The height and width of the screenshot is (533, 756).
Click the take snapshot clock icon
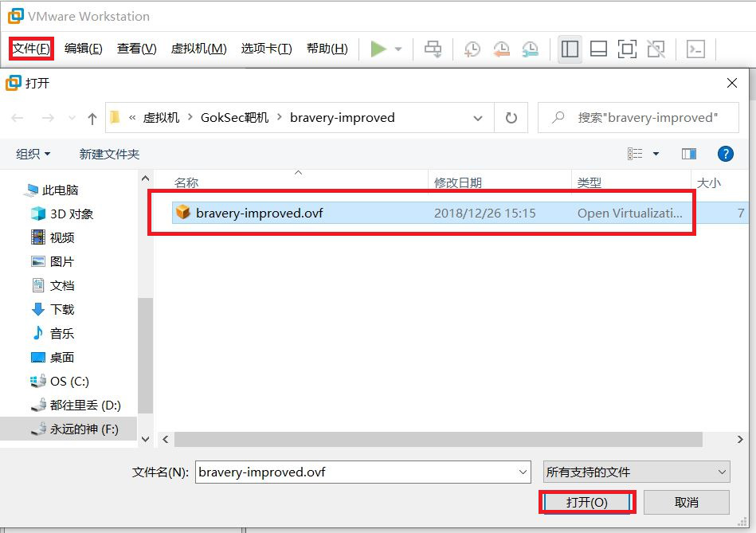[x=472, y=49]
